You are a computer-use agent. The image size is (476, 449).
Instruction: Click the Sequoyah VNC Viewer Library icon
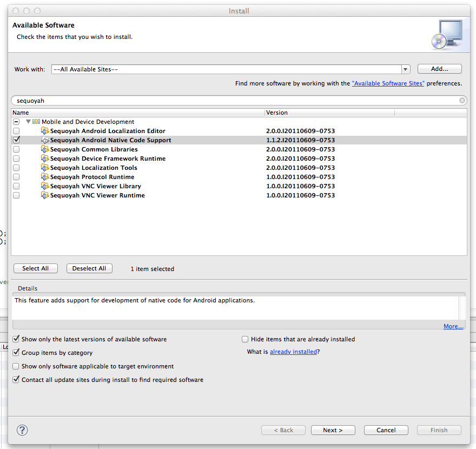click(45, 186)
